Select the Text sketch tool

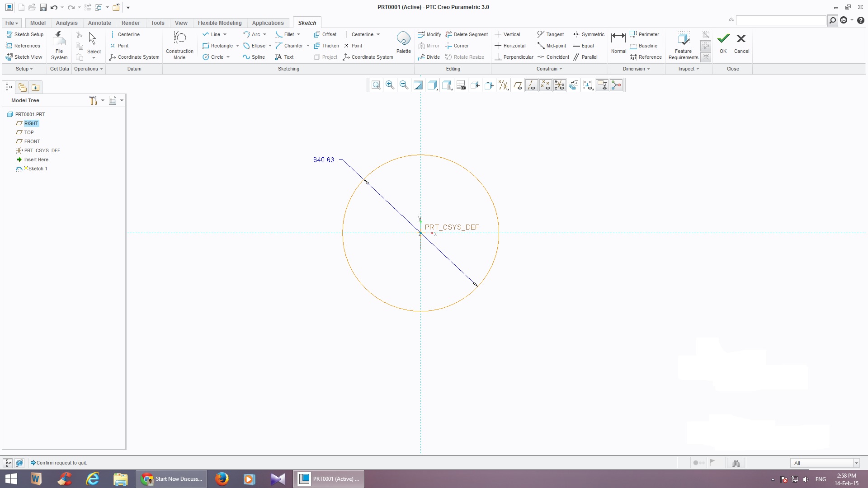click(x=284, y=57)
